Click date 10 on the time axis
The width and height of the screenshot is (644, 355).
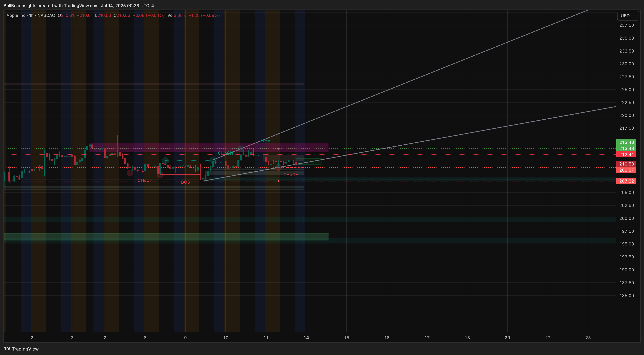[225, 338]
